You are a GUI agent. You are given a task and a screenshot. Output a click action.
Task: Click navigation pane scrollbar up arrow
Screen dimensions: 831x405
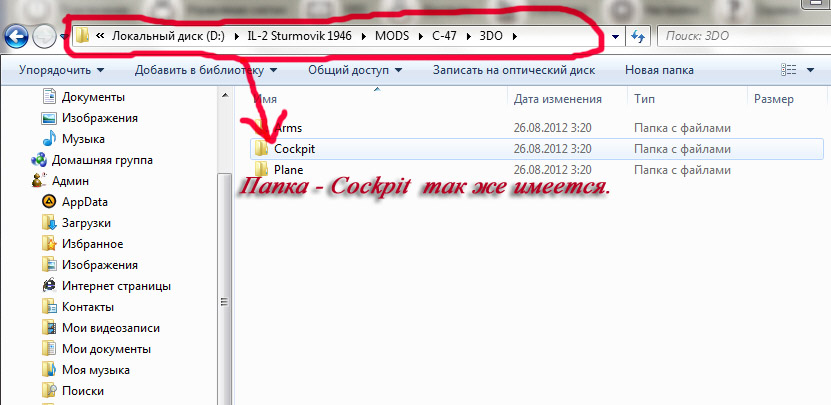[x=225, y=95]
